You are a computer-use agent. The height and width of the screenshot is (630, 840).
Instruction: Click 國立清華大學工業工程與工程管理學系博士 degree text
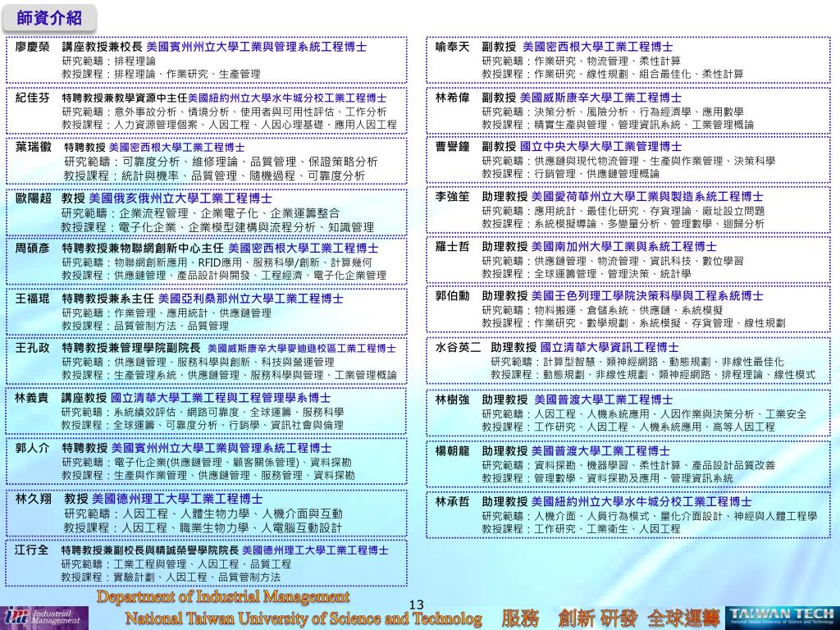coord(221,398)
